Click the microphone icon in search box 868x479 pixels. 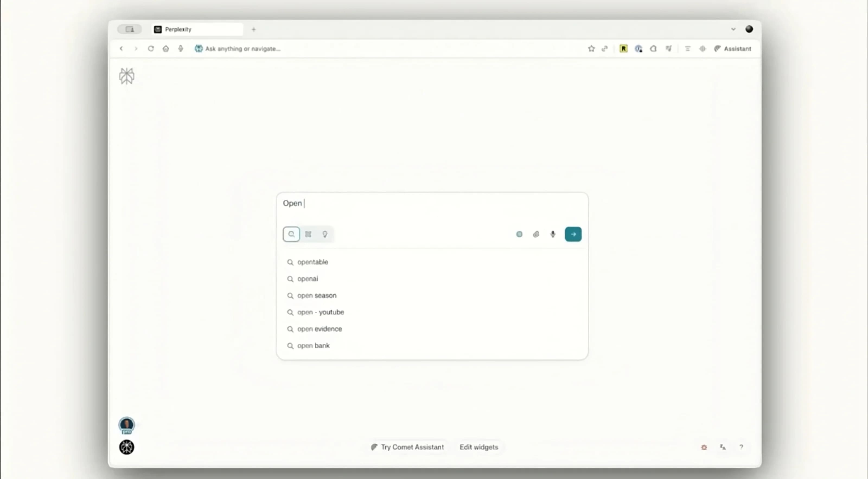(x=553, y=234)
